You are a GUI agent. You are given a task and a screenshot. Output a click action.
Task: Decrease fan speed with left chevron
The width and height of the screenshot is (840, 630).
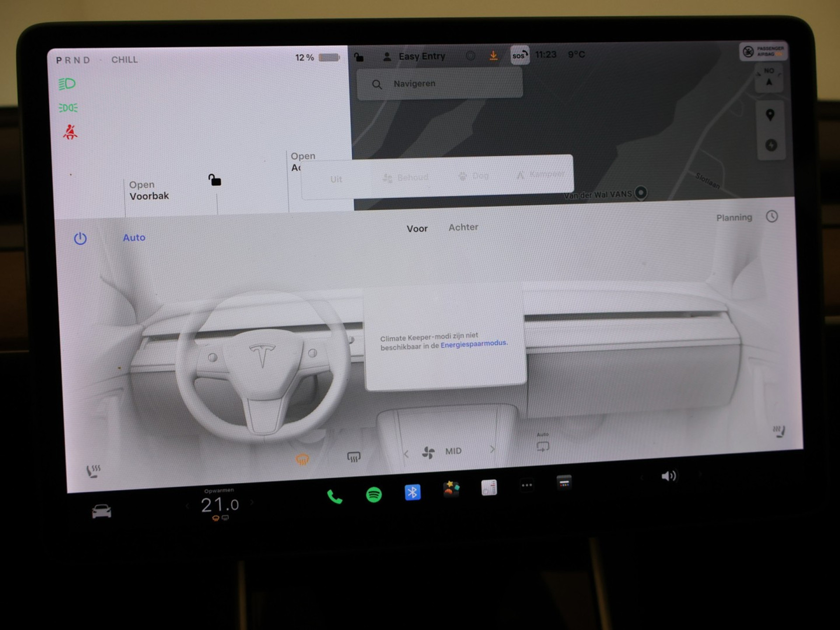point(406,454)
